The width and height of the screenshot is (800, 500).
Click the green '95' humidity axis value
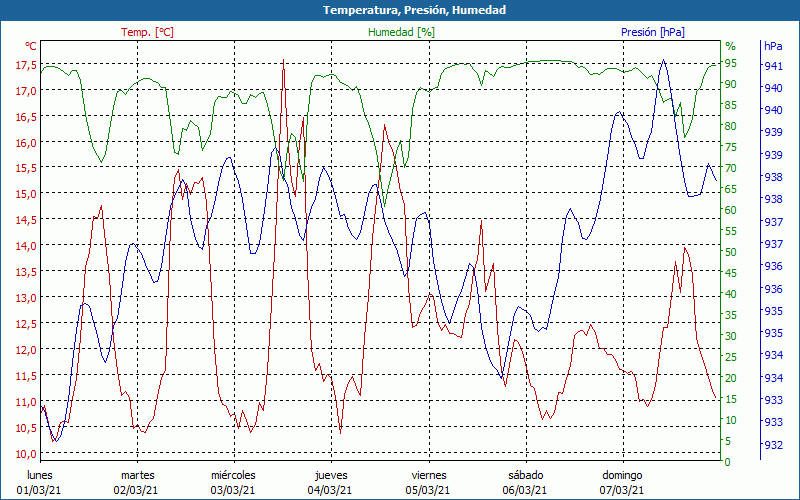coord(731,63)
